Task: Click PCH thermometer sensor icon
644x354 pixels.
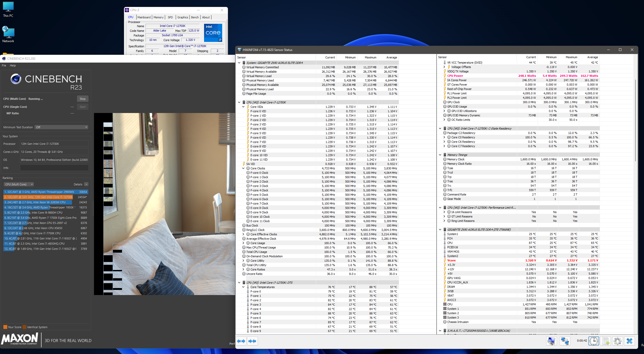Action: [x=445, y=238]
